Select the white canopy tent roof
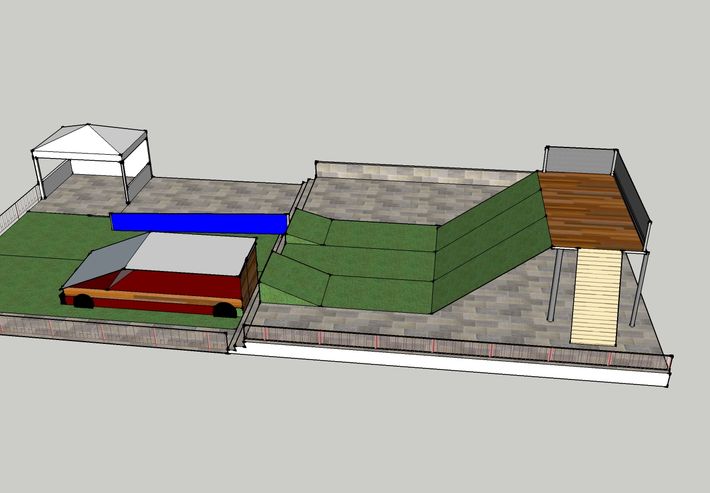The height and width of the screenshot is (493, 710). (x=90, y=140)
